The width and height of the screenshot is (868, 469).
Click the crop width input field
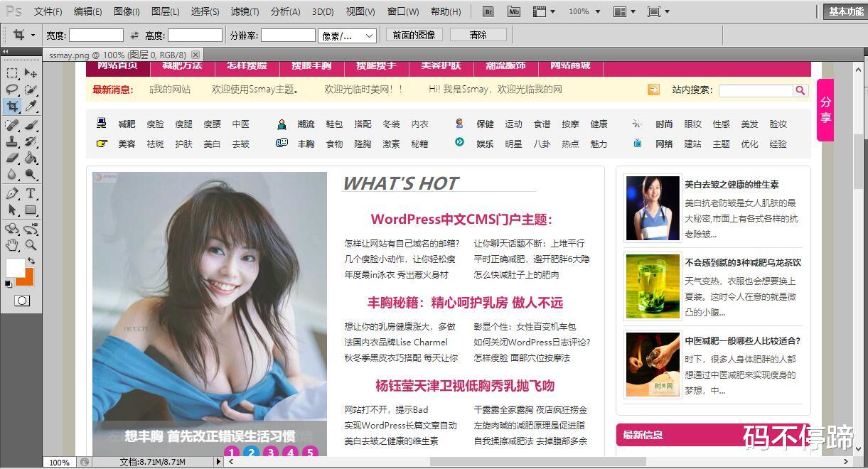[x=96, y=35]
